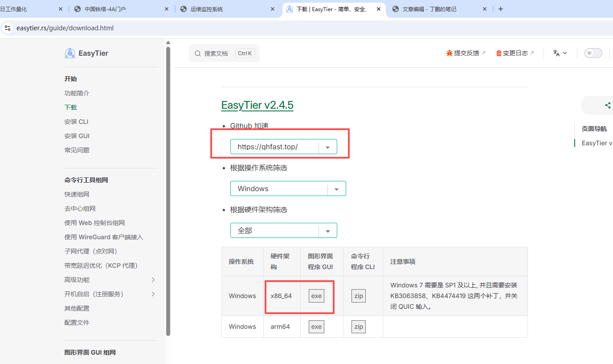Open the Github 加速 mirror dropdown
The width and height of the screenshot is (613, 364).
(328, 147)
